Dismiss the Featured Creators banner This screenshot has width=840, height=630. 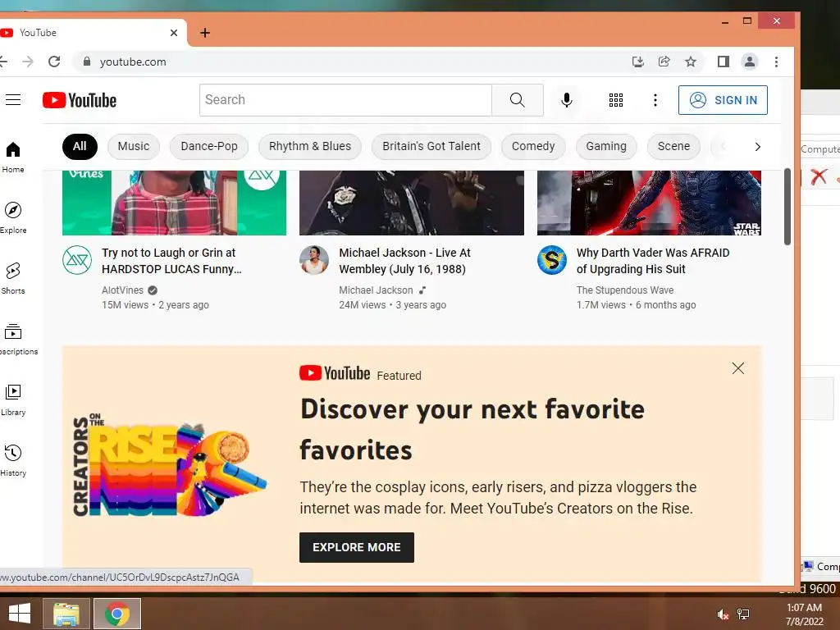point(737,368)
